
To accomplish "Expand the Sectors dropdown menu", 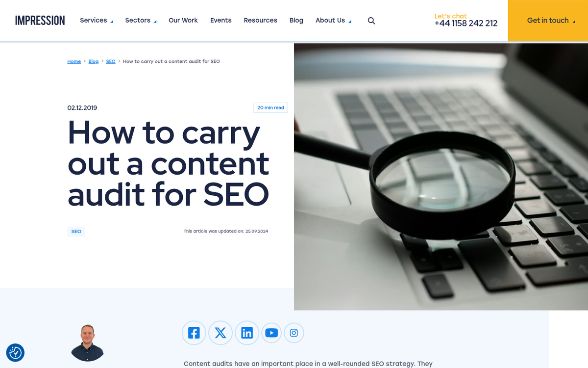I will coord(141,21).
